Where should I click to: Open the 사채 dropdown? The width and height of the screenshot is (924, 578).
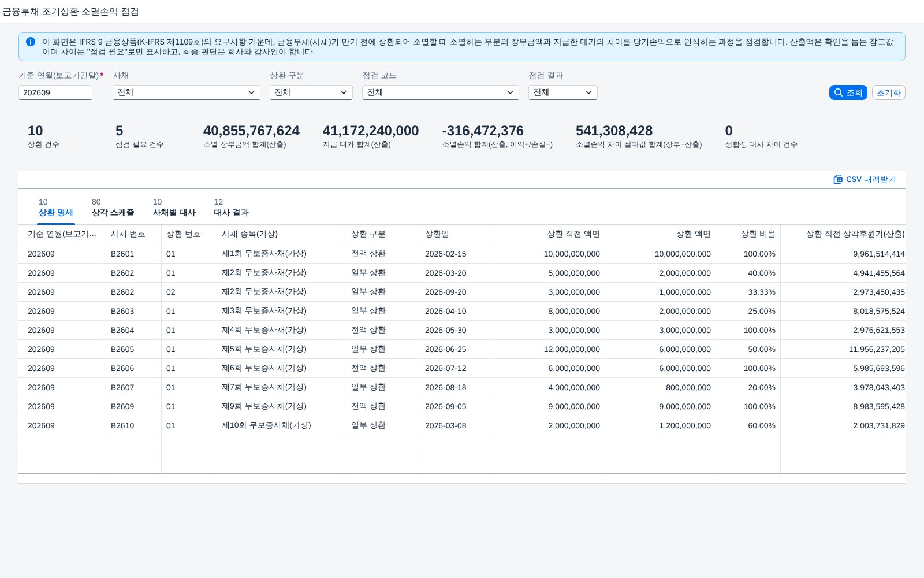point(187,92)
